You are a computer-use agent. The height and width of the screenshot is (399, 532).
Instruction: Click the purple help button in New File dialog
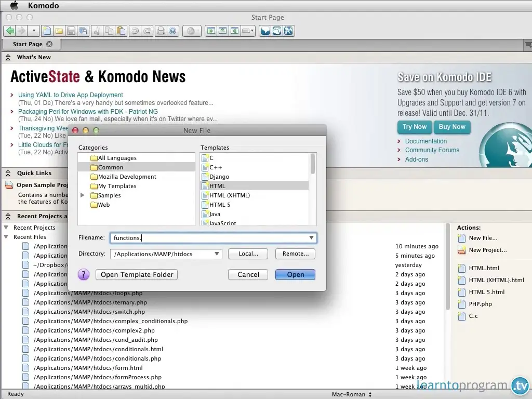coord(84,274)
